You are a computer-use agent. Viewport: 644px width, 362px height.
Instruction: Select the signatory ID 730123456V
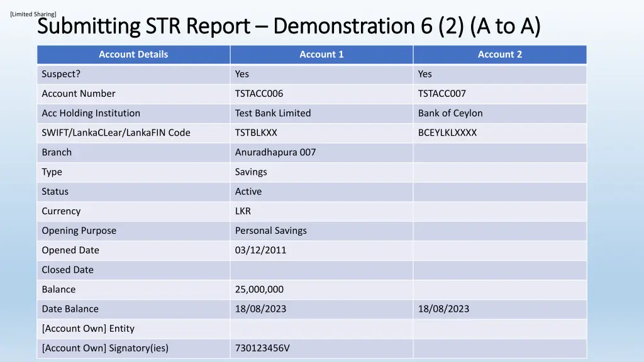tap(262, 348)
